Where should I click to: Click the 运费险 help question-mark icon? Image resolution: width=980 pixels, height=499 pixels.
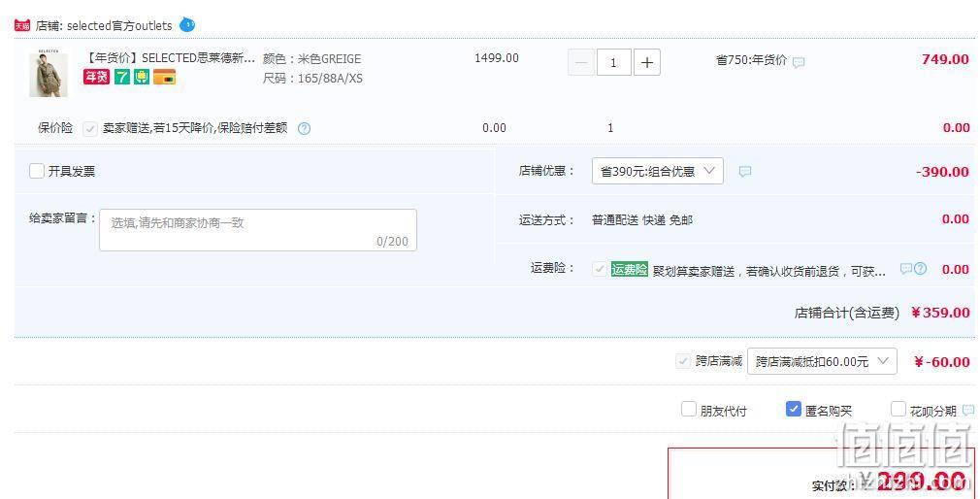point(920,269)
